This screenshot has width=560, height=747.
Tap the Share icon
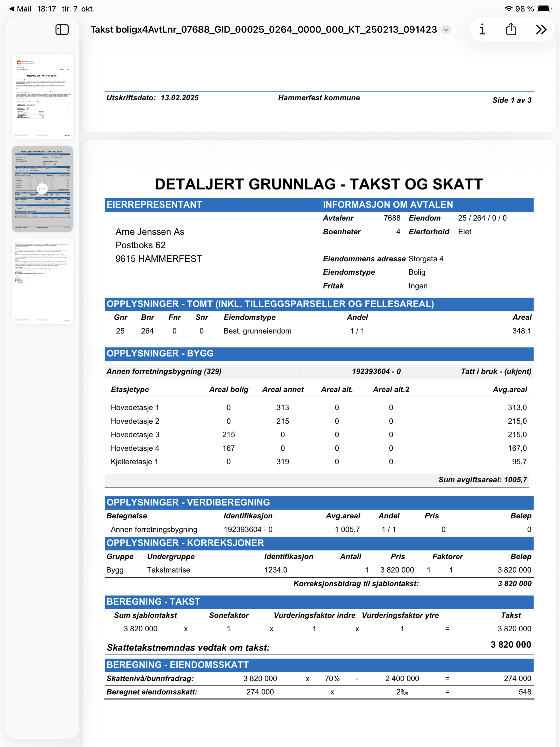511,30
